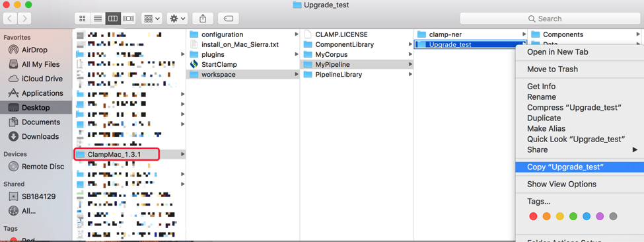Select iCloud Drive in the sidebar
Viewport: 644px width, 242px height.
[36, 79]
